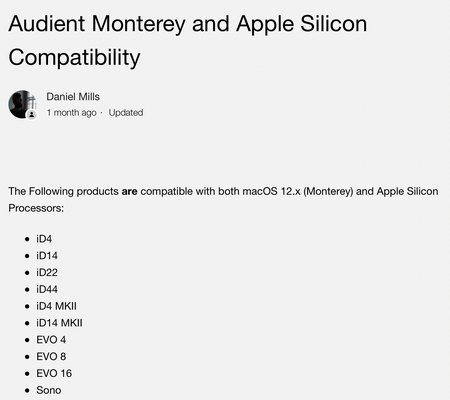Click the iD22 list item
Image resolution: width=450 pixels, height=400 pixels.
point(47,272)
